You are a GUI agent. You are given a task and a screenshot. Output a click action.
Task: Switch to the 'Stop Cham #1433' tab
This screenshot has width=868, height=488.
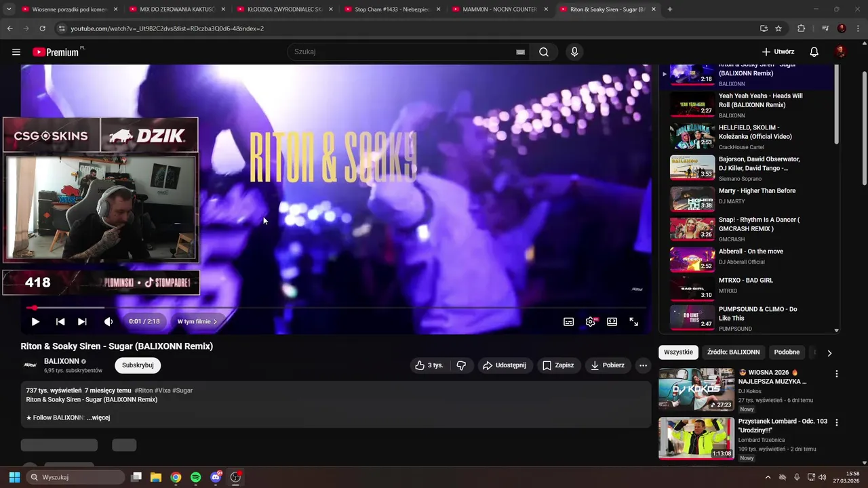click(x=393, y=9)
